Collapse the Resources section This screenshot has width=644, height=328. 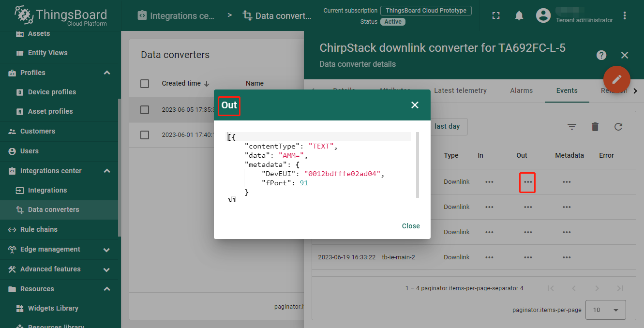pos(107,289)
